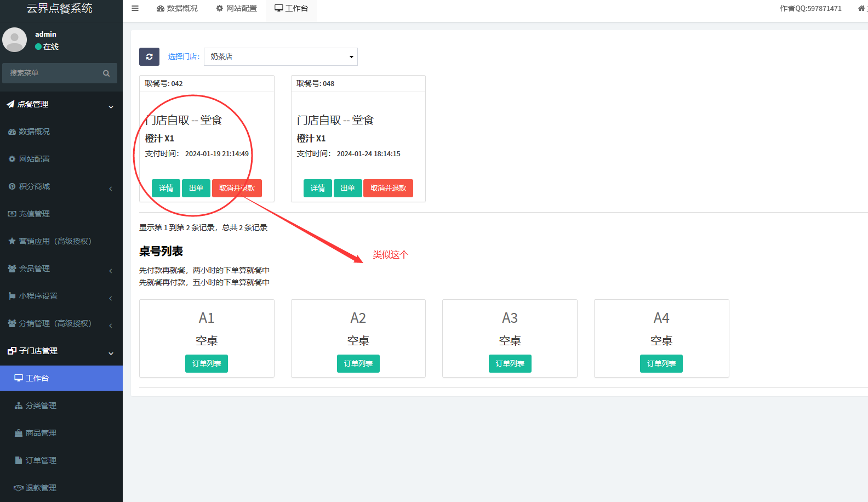The image size is (868, 502).
Task: Click the search magnifier icon in sidebar
Action: coord(106,73)
